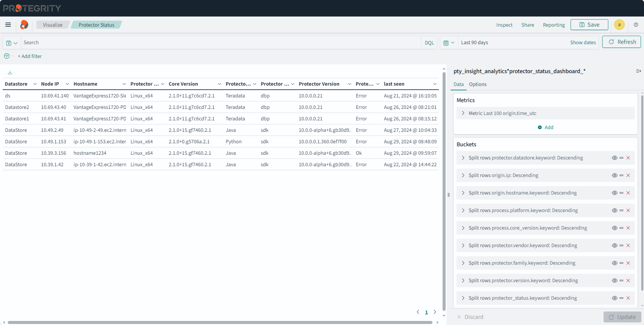Toggle eye icon for protector.vendor.keyword bucket
This screenshot has height=325, width=644.
[x=614, y=245]
